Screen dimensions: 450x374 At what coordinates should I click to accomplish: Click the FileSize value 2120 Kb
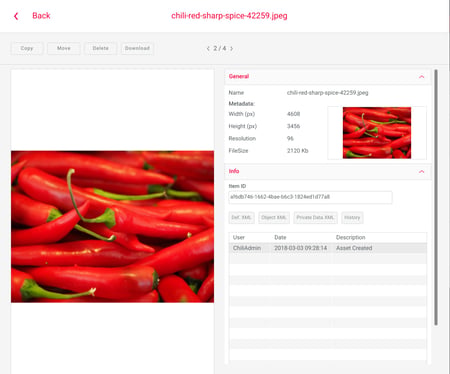(x=297, y=151)
